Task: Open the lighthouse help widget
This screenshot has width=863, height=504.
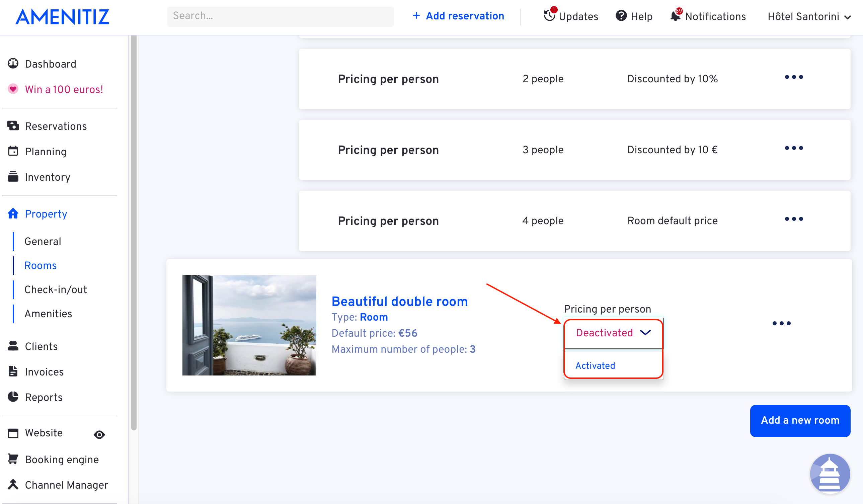Action: (x=830, y=474)
